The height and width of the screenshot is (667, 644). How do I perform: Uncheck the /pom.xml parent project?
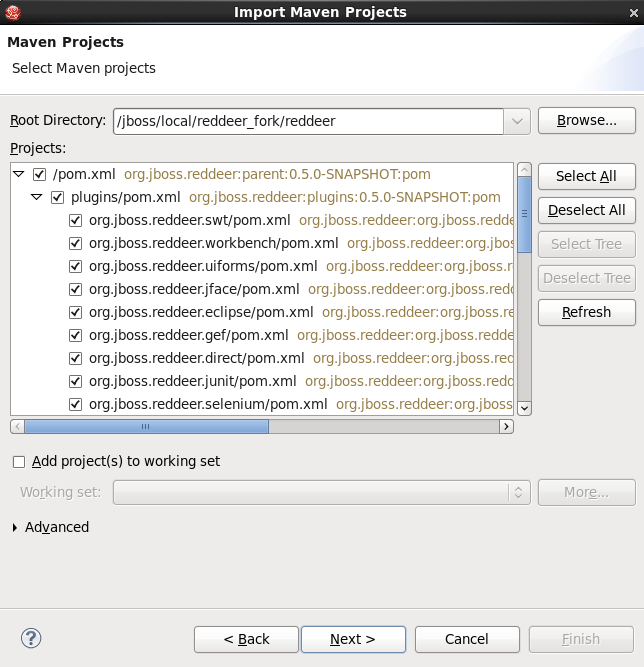(40, 174)
